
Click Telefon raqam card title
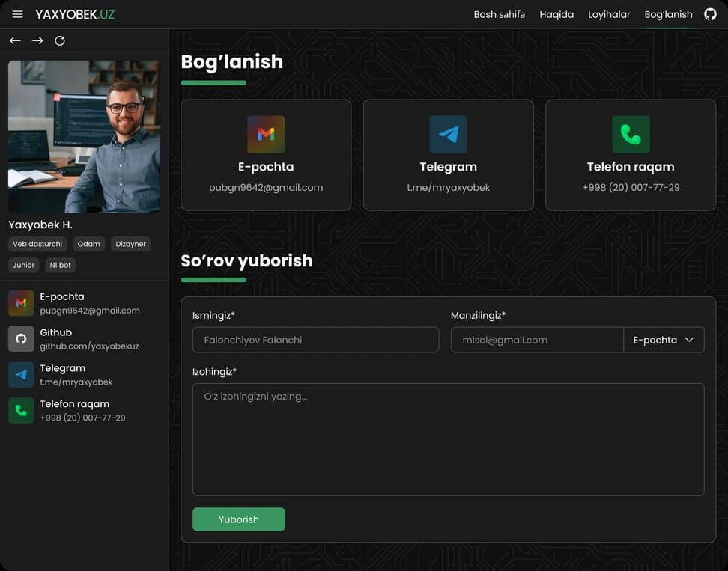631,167
